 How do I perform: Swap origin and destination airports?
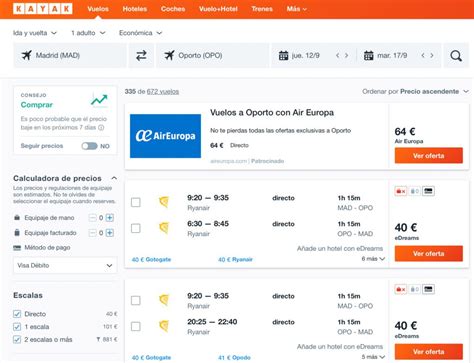(141, 55)
